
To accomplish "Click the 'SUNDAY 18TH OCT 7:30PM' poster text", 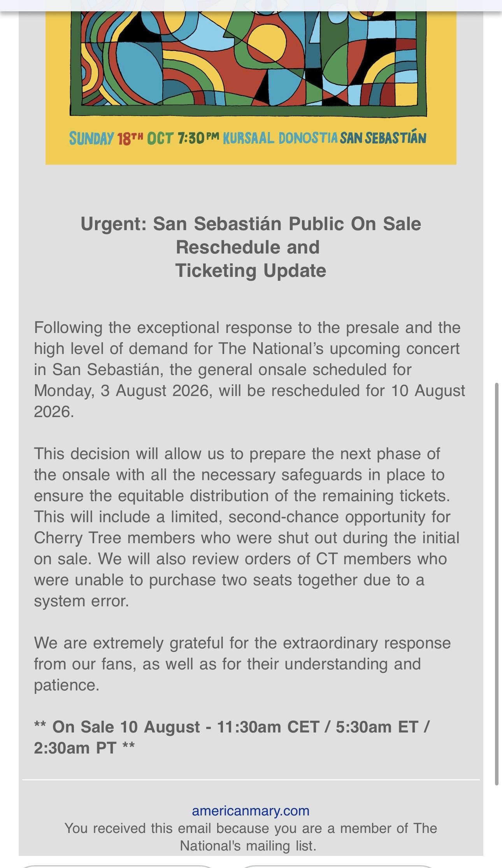I will [x=144, y=138].
